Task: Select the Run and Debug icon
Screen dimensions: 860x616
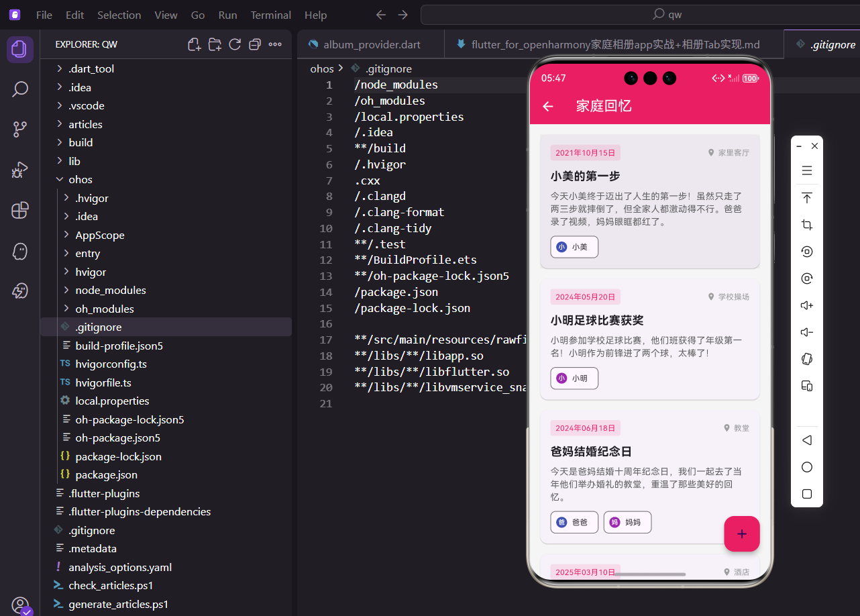Action: (x=19, y=170)
